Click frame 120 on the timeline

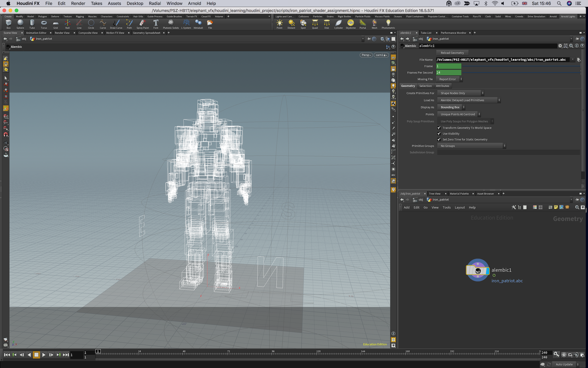tap(318, 353)
